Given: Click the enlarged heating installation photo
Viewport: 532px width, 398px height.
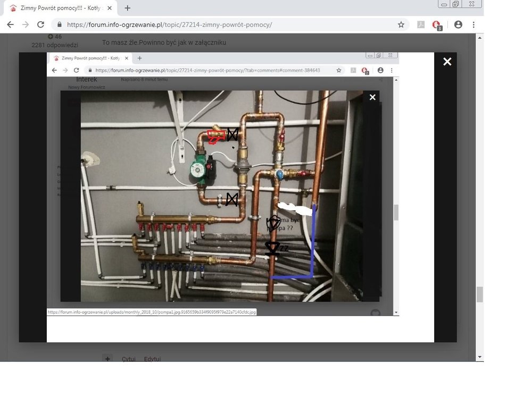Looking at the screenshot, I should click(x=239, y=197).
